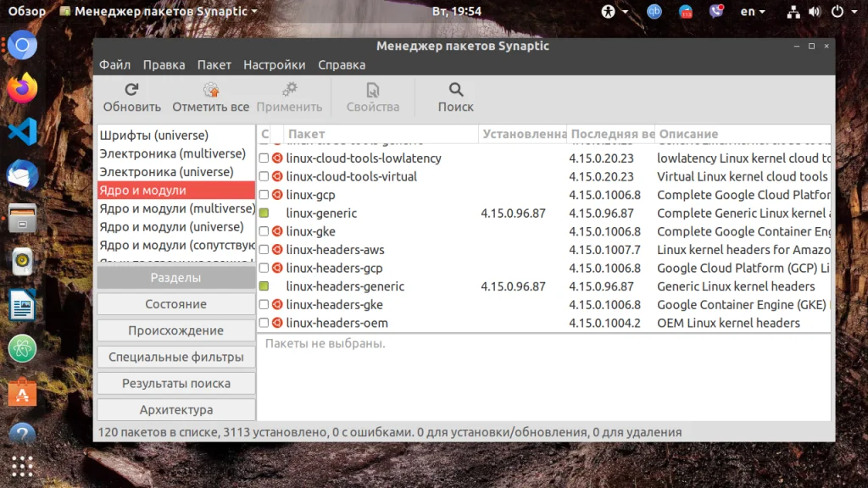868x488 pixels.
Task: Mark the linux-headers-oem checkbox
Action: 264,323
